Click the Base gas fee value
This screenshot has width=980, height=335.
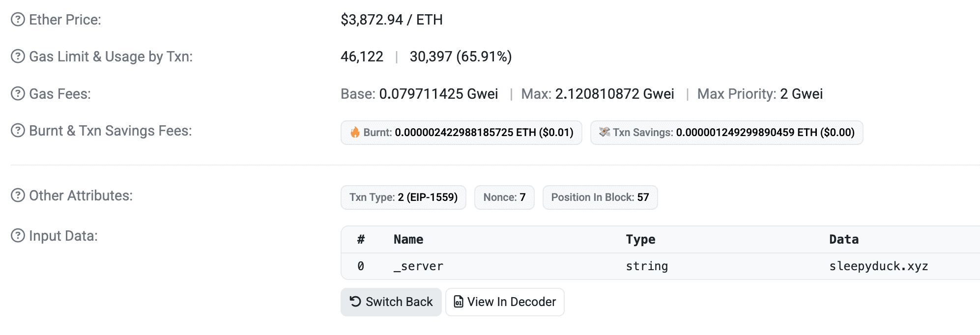click(438, 94)
